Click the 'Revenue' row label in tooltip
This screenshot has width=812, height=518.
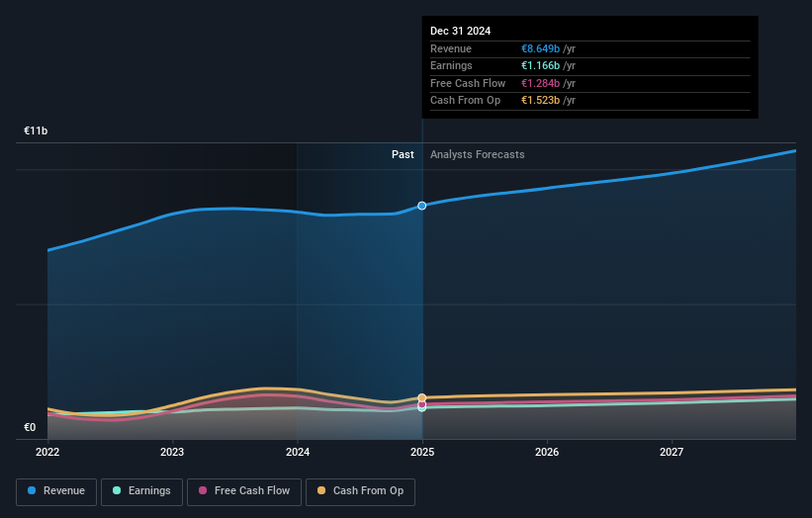[x=451, y=48]
